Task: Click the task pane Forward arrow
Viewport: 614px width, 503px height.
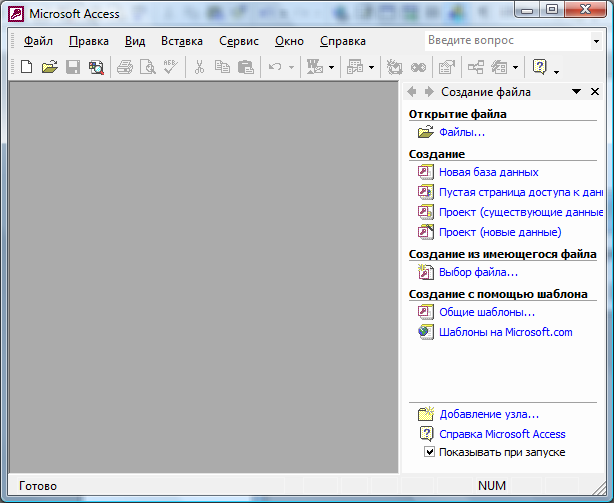Action: pos(429,92)
